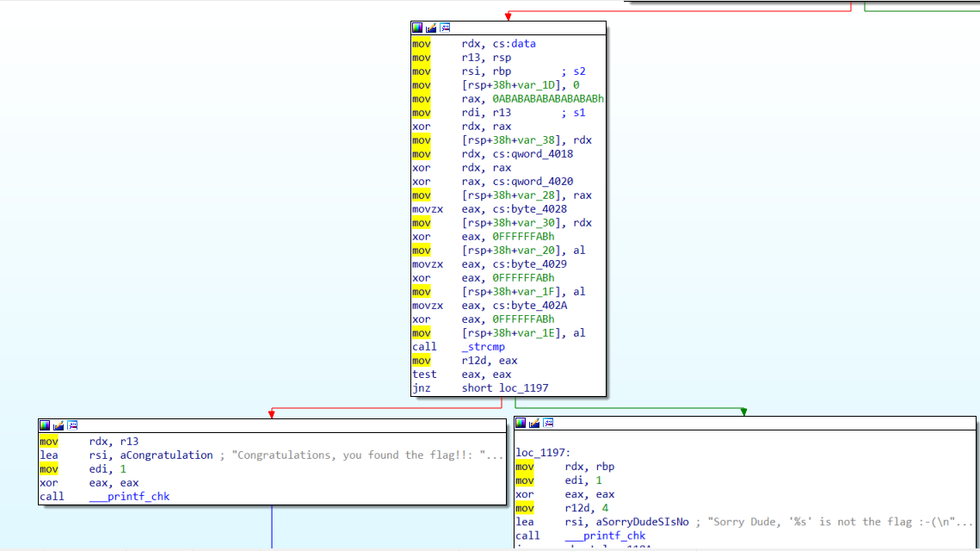Click the 'mov r13, rsp' instruction
This screenshot has width=980, height=551.
pyautogui.click(x=461, y=58)
